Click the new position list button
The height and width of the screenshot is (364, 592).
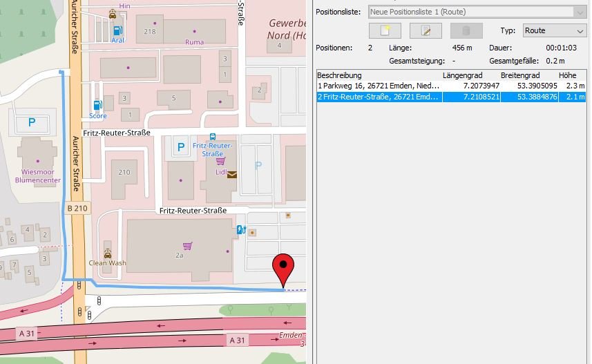[x=385, y=30]
